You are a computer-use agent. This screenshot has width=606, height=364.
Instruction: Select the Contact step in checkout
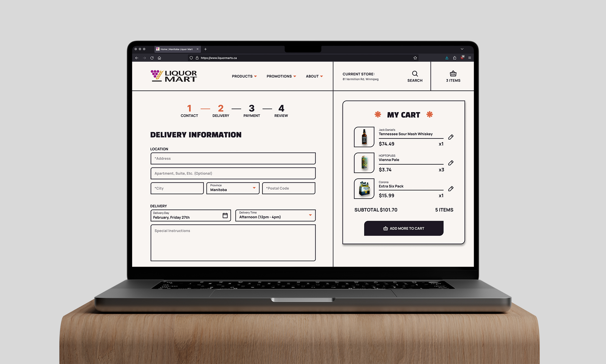click(x=189, y=110)
